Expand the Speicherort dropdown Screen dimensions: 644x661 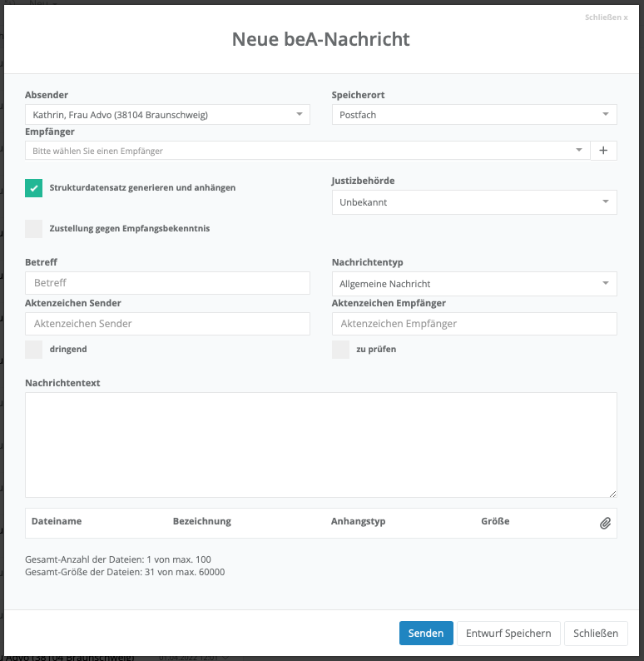473,115
